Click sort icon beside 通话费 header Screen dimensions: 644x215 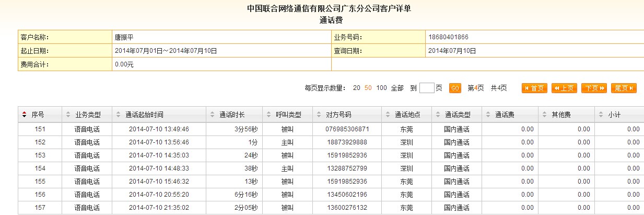tap(487, 115)
